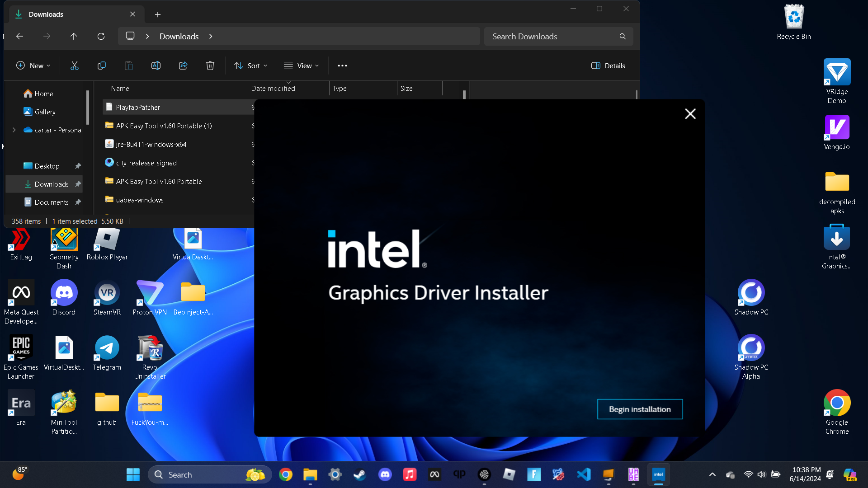Toggle the Details pane button
The width and height of the screenshot is (868, 488).
608,66
